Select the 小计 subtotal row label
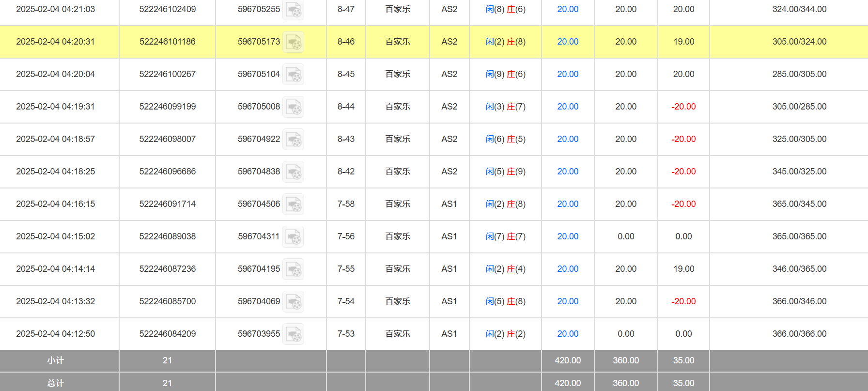 (56, 360)
